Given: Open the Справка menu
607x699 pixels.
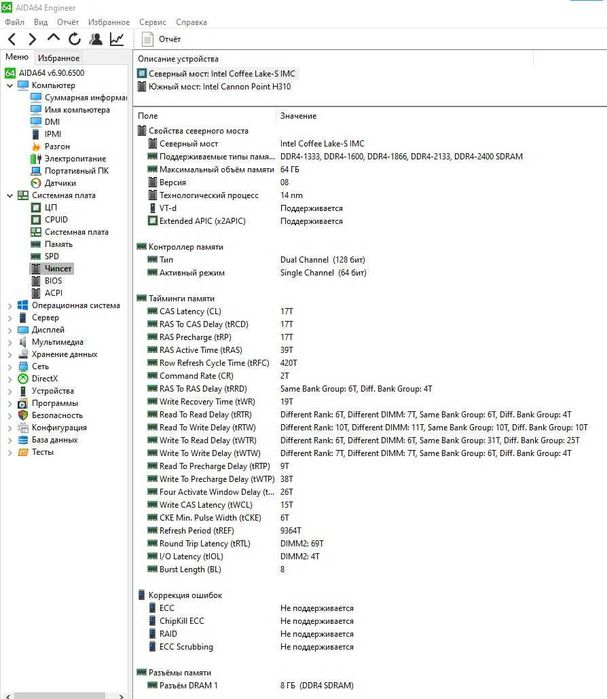Looking at the screenshot, I should click(x=191, y=22).
